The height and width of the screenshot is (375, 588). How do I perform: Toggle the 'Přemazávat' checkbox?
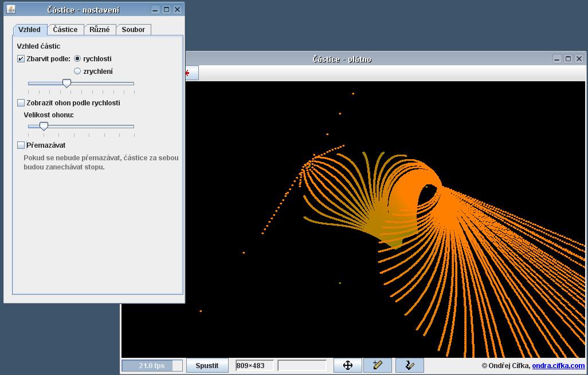coord(21,145)
